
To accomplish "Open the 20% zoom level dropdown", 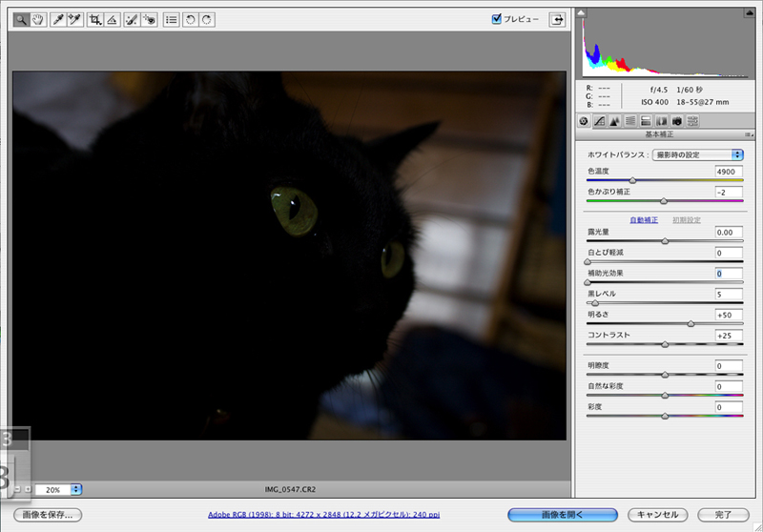I will [76, 489].
